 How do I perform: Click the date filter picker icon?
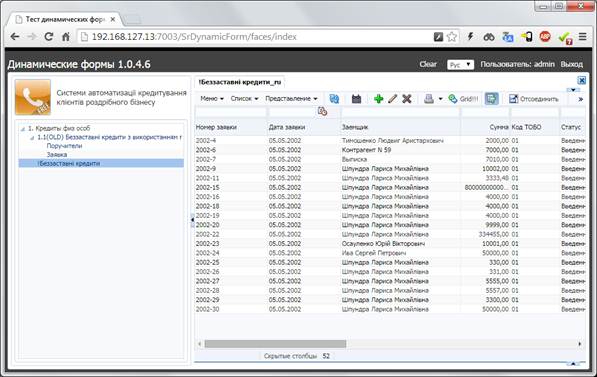point(322,111)
